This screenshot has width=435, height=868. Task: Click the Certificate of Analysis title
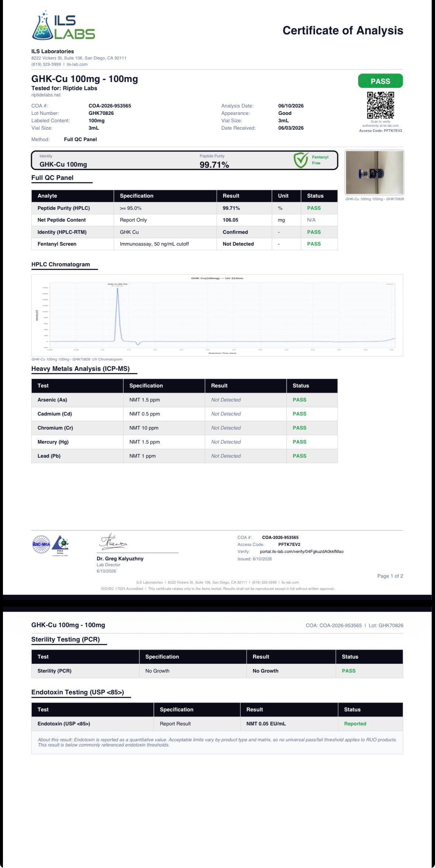(343, 30)
